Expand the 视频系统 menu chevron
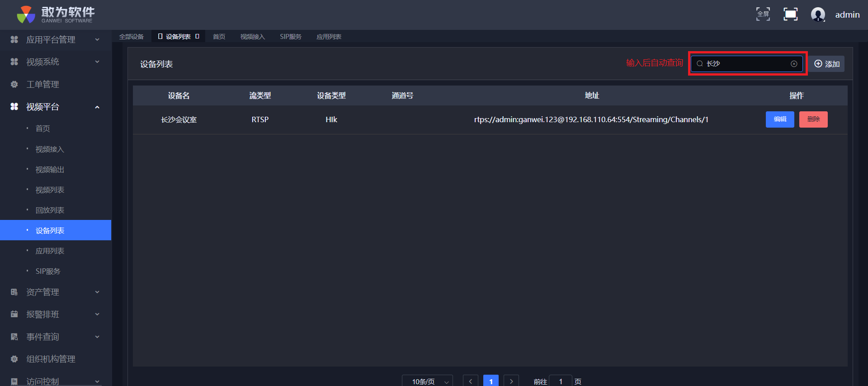 pyautogui.click(x=97, y=62)
